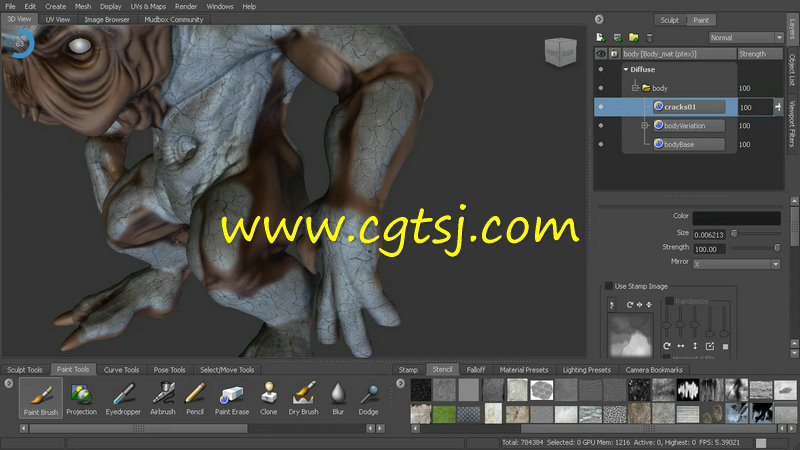Click the layer lock column icon

tap(614, 54)
